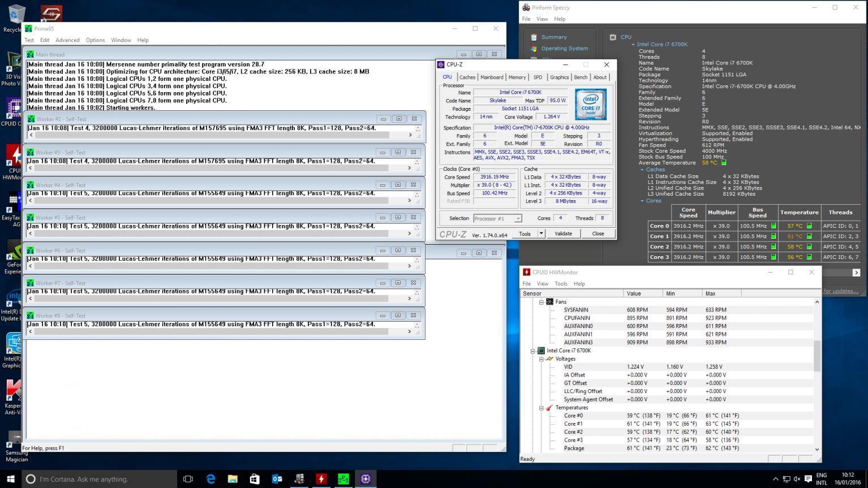Collapse the Intel Core i7 6700K node in HWMonitor
This screenshot has width=868, height=488.
[532, 351]
